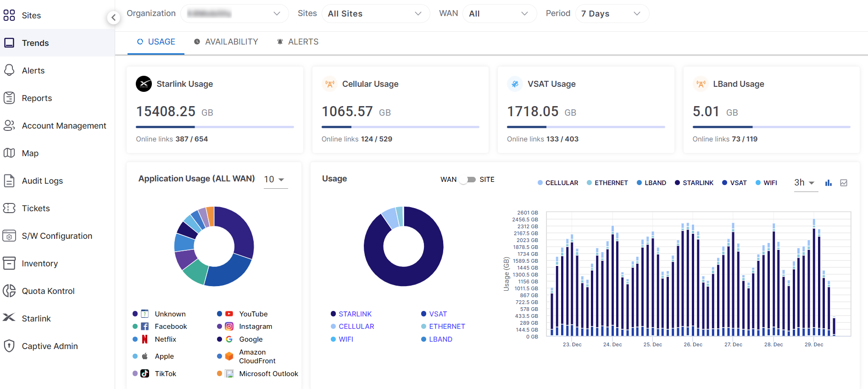Open the Map icon in sidebar

[x=9, y=153]
